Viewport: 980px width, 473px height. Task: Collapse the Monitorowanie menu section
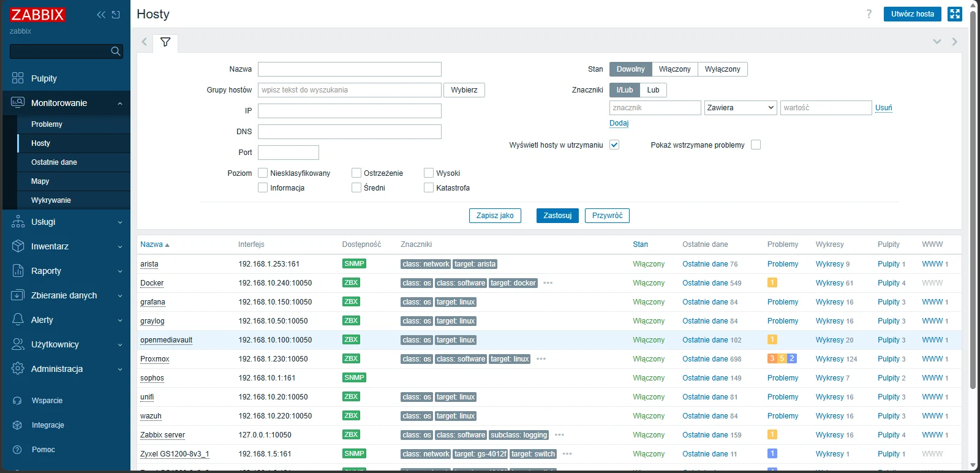(x=120, y=104)
